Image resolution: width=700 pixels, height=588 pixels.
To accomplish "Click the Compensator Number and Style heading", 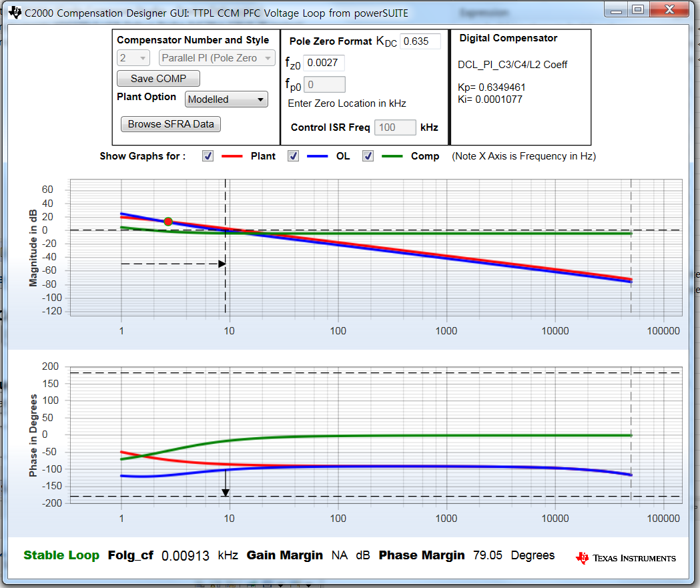I will (193, 40).
